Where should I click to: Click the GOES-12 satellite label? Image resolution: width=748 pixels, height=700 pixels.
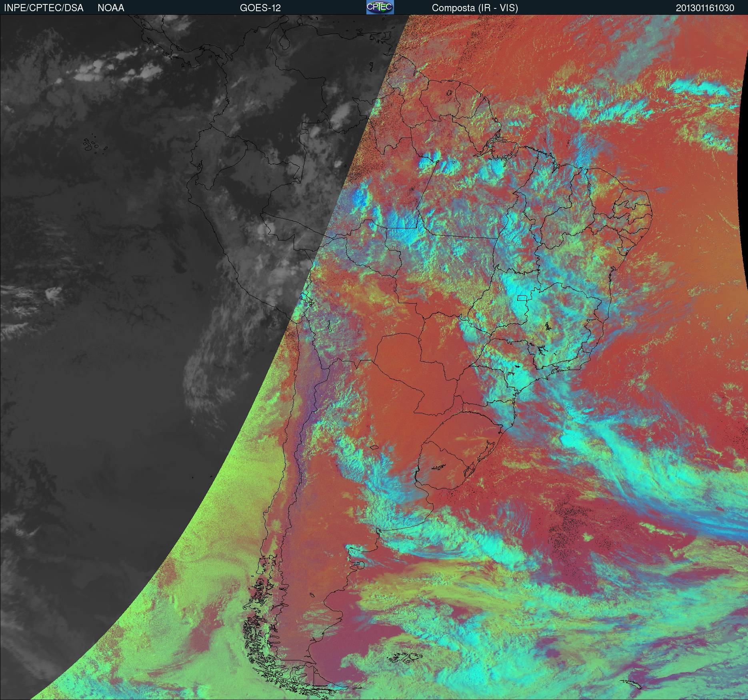(260, 8)
